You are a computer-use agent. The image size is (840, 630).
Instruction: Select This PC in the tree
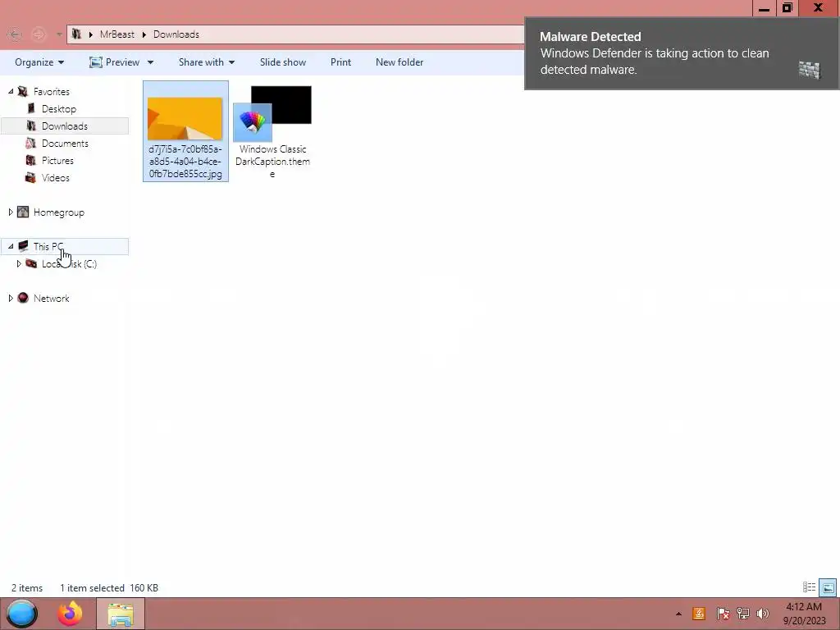click(48, 246)
